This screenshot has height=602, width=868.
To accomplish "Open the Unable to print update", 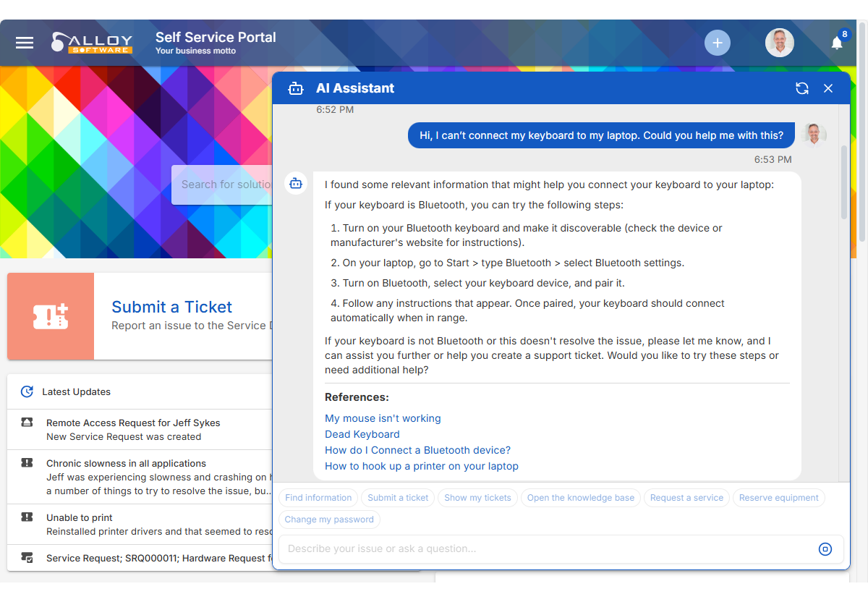I will (x=80, y=518).
